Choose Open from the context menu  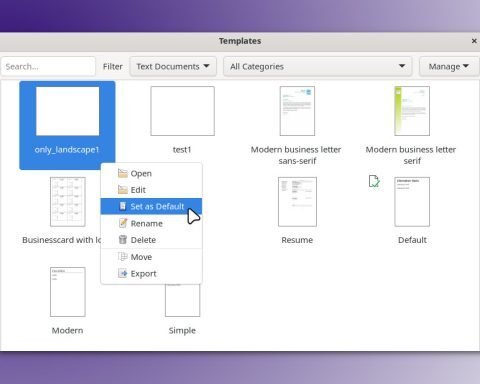coord(151,173)
